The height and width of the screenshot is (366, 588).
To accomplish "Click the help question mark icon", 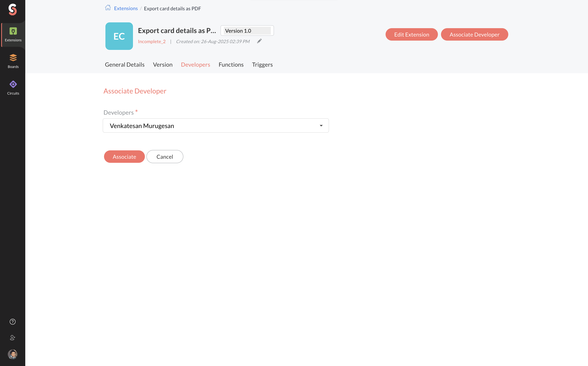I will click(13, 322).
